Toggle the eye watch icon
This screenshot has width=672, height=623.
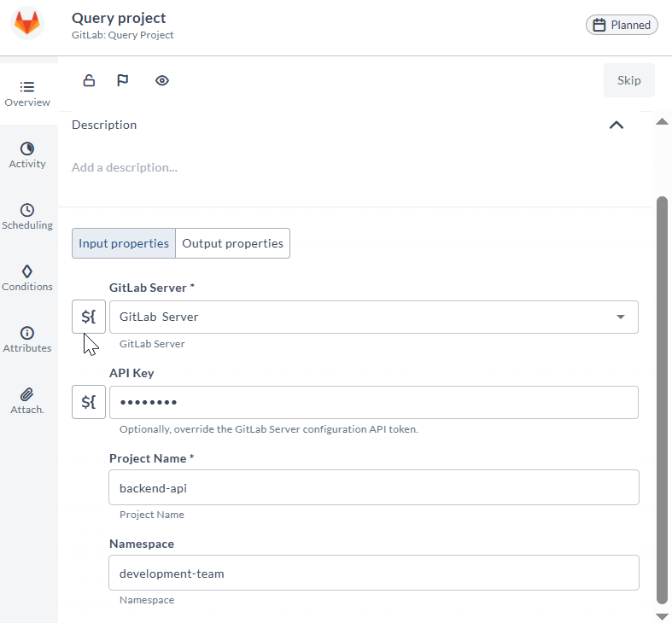[x=162, y=80]
